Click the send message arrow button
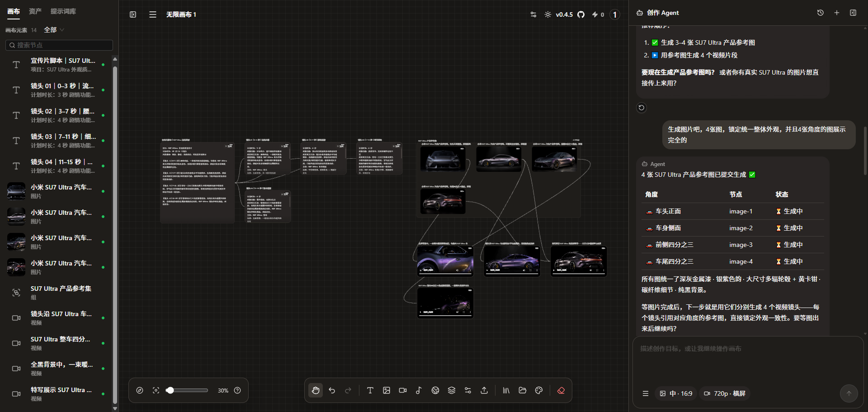Viewport: 868px width, 412px height. [x=849, y=393]
